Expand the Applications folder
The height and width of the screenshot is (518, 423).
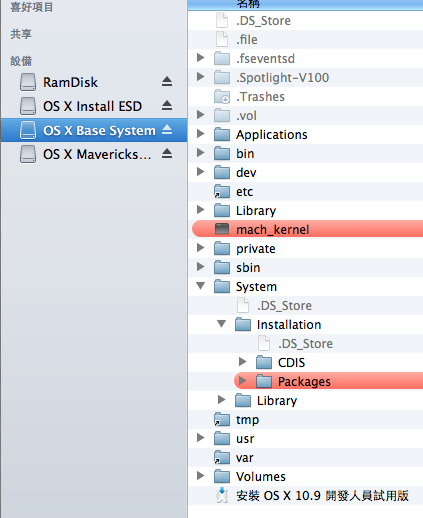(x=201, y=134)
